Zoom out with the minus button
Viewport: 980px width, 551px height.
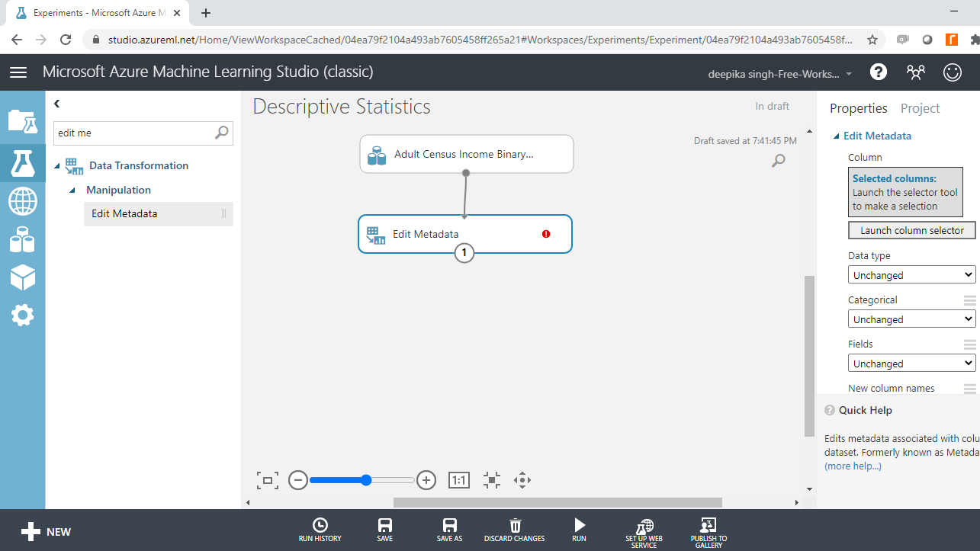click(x=298, y=480)
